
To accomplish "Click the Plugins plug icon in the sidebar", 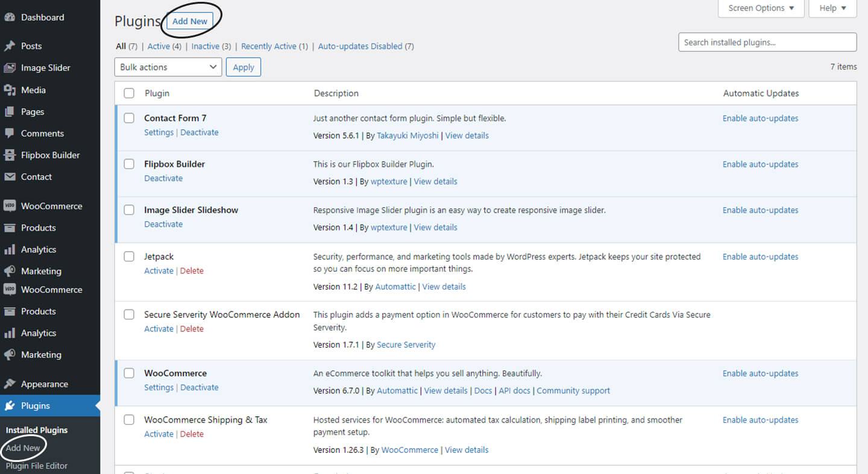I will 10,406.
